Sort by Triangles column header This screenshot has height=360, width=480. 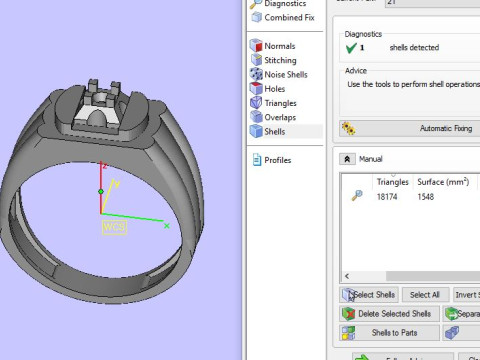pos(392,182)
